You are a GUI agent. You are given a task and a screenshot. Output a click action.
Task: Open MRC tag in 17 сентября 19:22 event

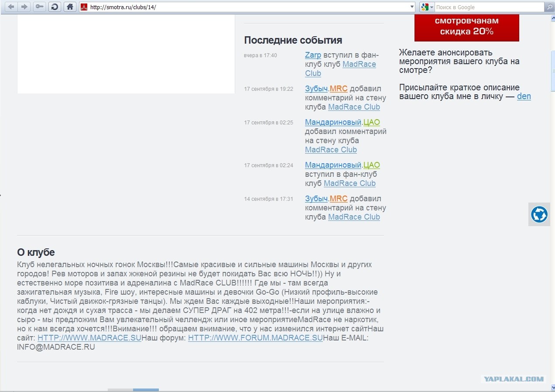339,89
